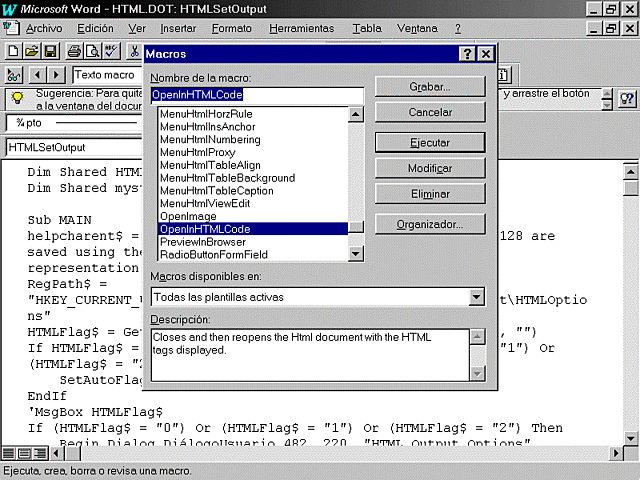Click the page layout view button at bottom
Screen dimensions: 640x480
(x=24, y=453)
